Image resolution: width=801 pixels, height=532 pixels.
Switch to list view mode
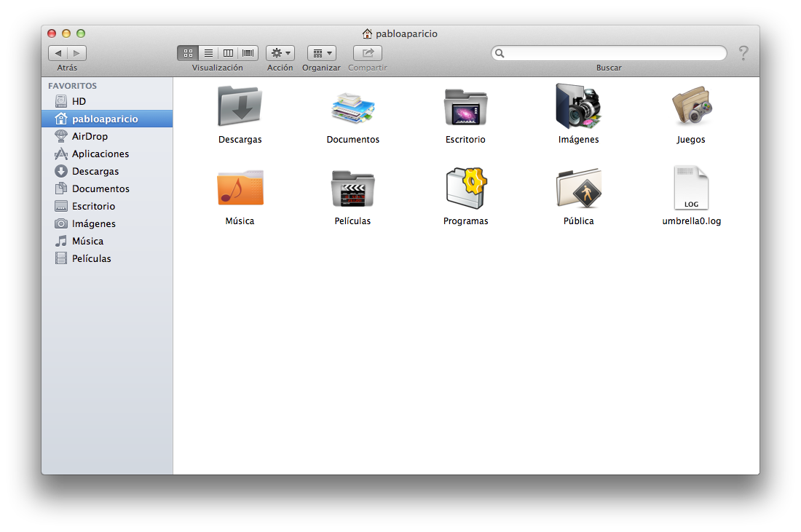tap(208, 53)
